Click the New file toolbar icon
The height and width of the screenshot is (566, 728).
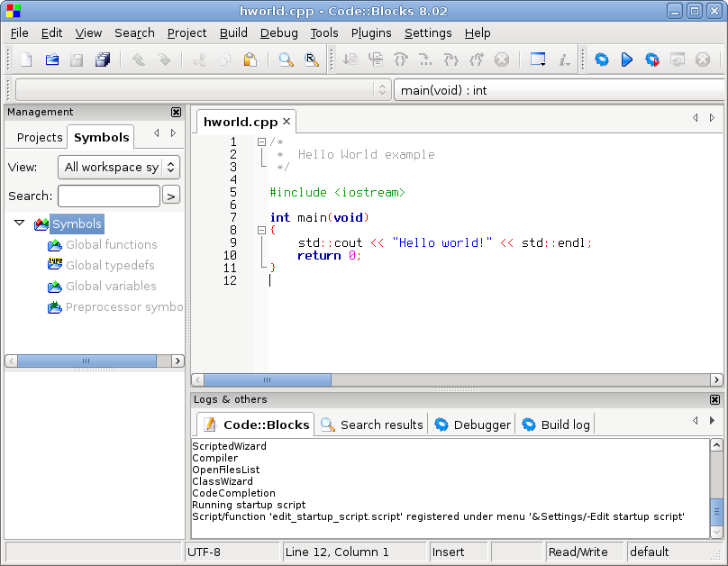point(26,60)
